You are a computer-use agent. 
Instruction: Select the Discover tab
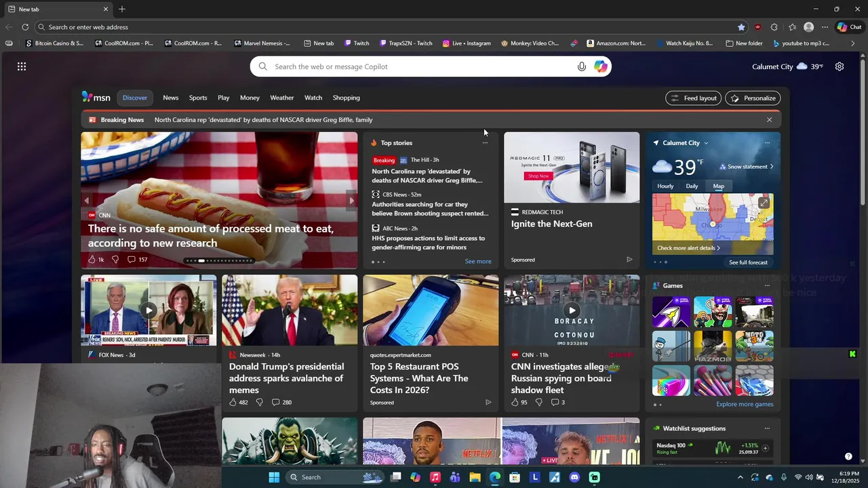(x=135, y=98)
